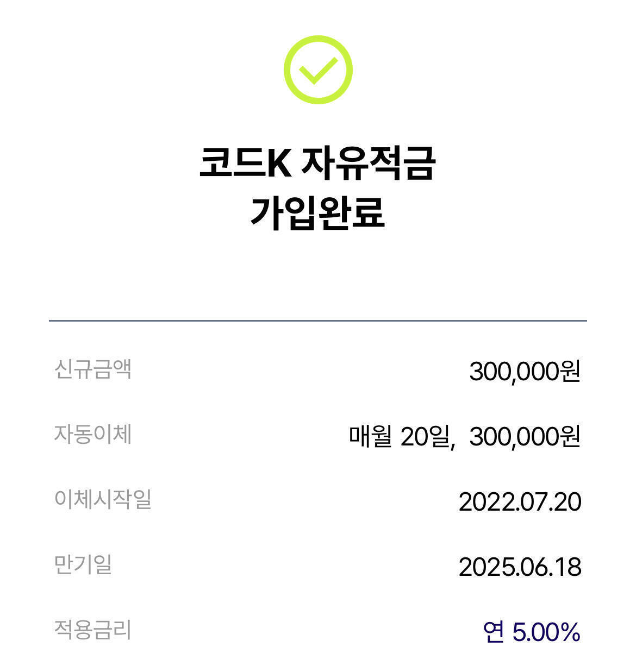Viewport: 636px width, 672px height.
Task: Click the 코드K product name part
Action: pyautogui.click(x=246, y=163)
